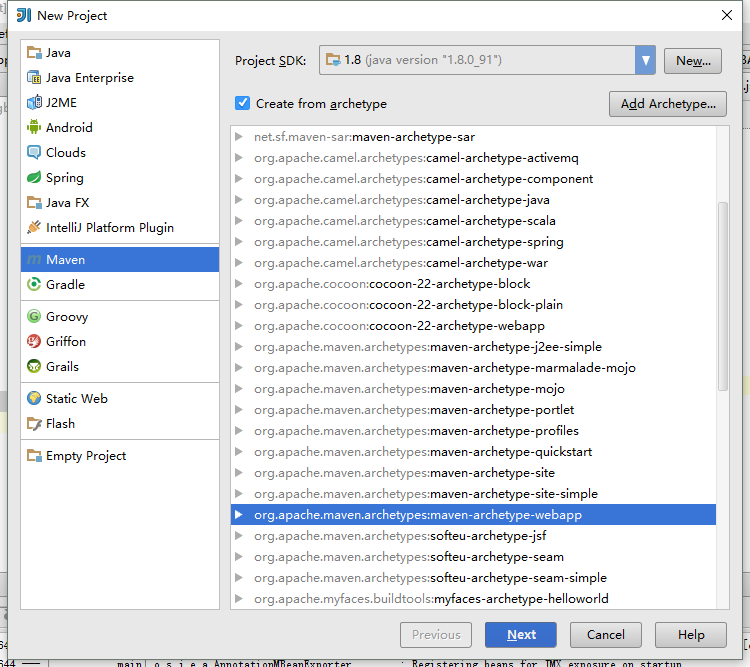Click the Gradle project icon
The image size is (750, 667).
(x=34, y=285)
